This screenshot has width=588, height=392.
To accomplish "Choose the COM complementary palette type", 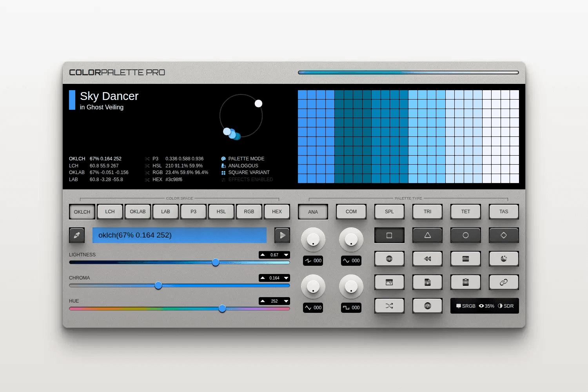I will click(351, 212).
